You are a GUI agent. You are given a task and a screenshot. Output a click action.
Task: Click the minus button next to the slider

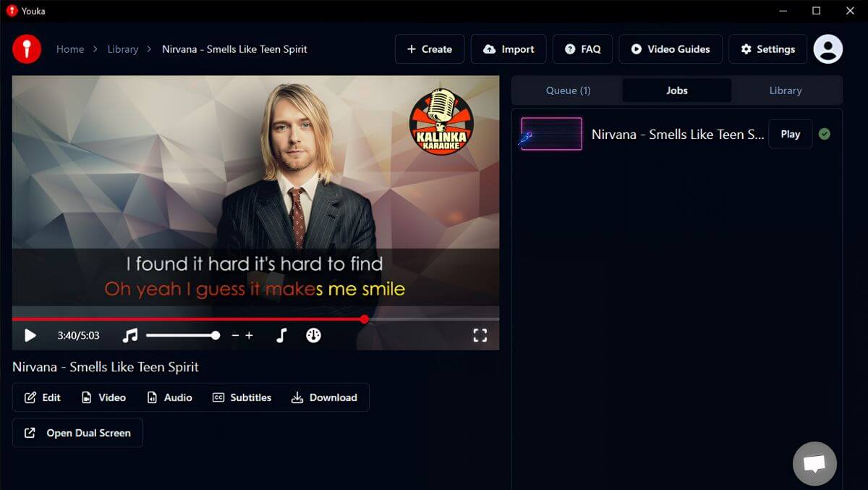pos(235,335)
